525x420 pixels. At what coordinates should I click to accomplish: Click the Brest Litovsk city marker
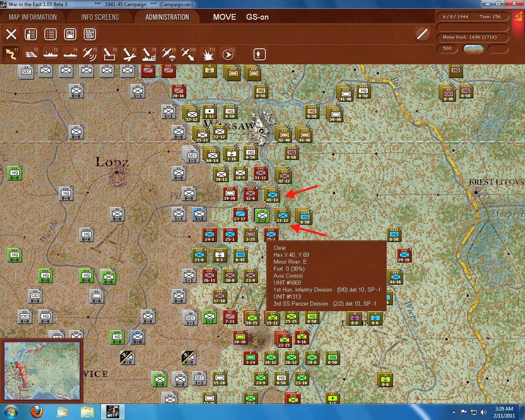pyautogui.click(x=476, y=192)
